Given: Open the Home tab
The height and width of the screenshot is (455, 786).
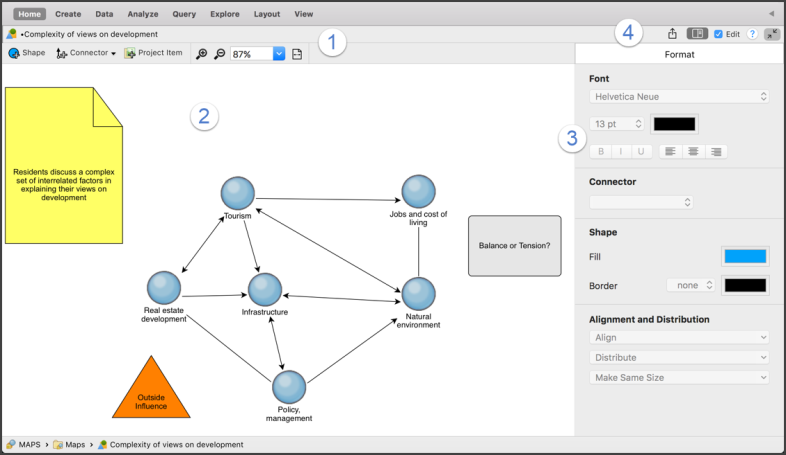Looking at the screenshot, I should coord(30,14).
